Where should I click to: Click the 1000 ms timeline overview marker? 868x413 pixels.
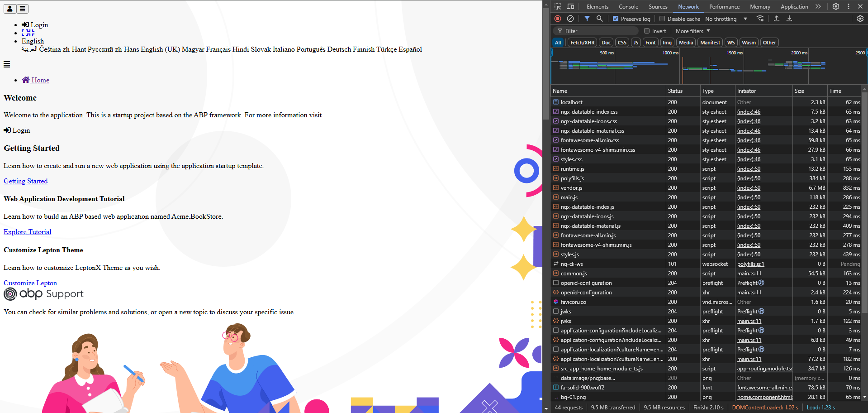pos(670,53)
